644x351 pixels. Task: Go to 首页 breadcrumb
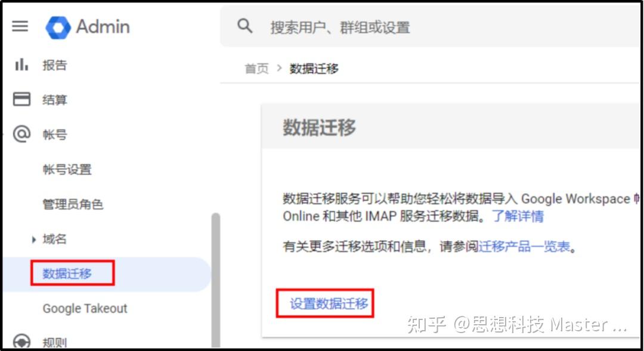(256, 68)
